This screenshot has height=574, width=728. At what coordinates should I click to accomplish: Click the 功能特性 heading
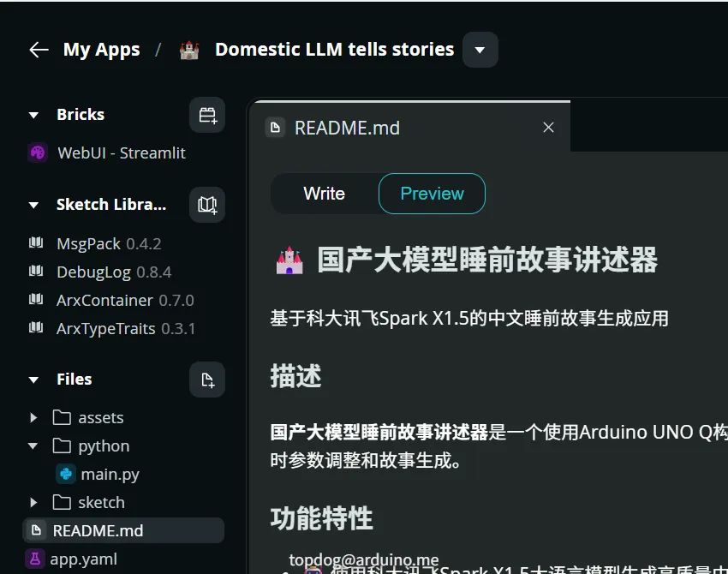coord(322,517)
